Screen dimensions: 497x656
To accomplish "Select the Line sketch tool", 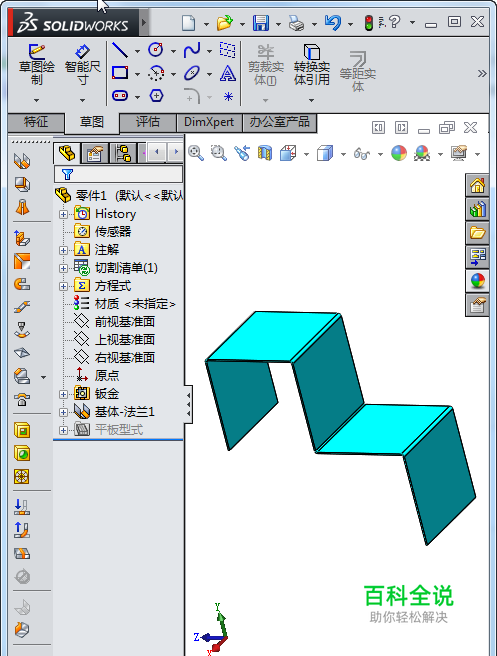I will [120, 51].
